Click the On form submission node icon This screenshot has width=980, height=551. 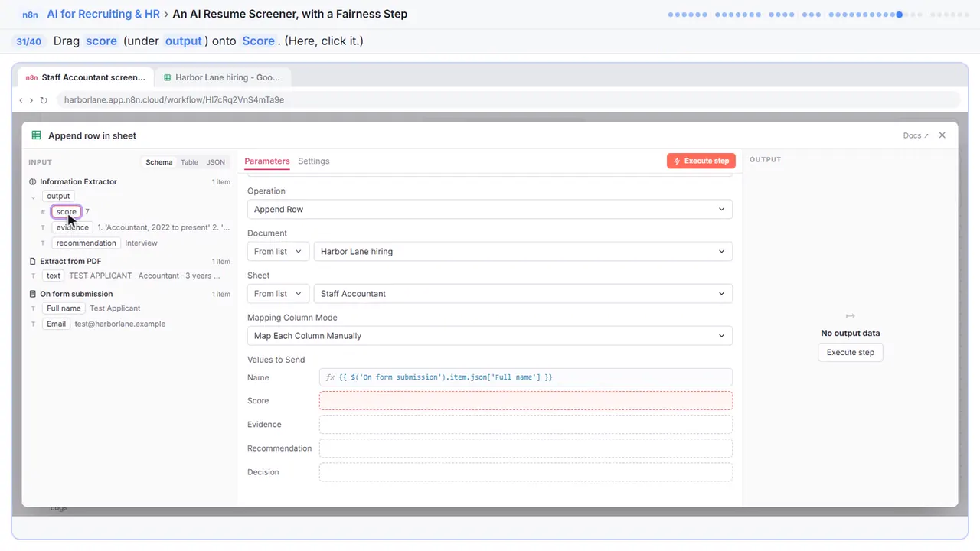click(32, 294)
